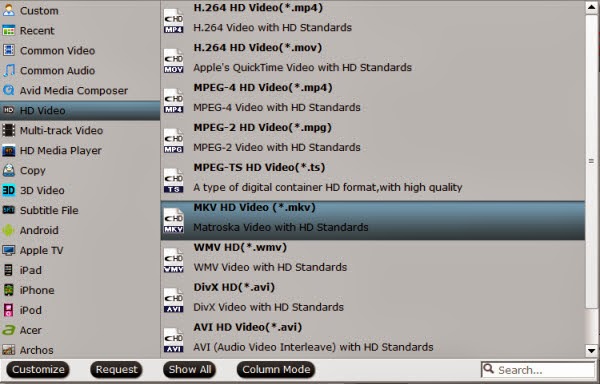The width and height of the screenshot is (600, 384).
Task: Click the HD MPG format icon
Action: (x=174, y=141)
